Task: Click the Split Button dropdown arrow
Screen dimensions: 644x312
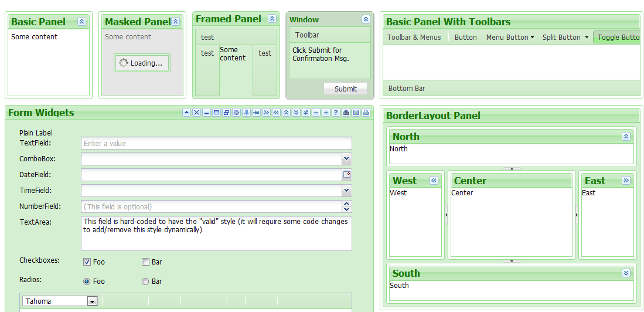Action: (x=587, y=38)
